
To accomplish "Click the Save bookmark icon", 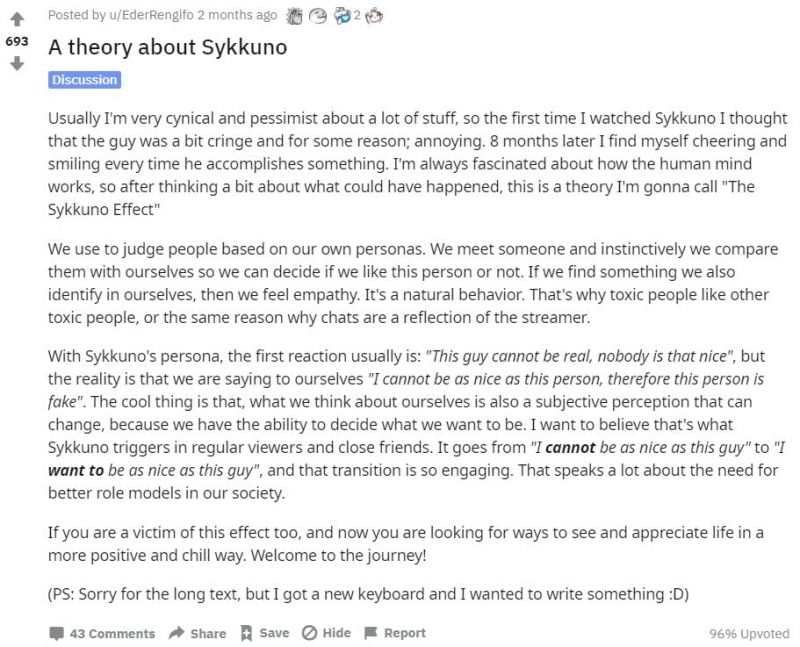I will click(246, 633).
